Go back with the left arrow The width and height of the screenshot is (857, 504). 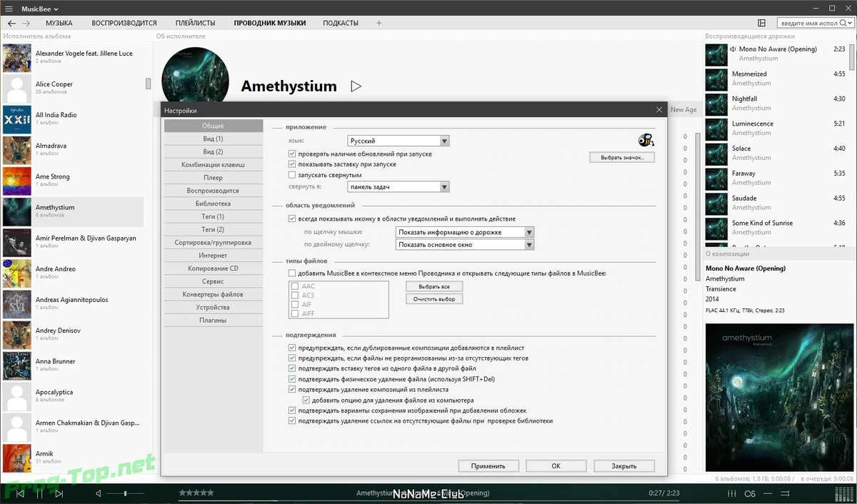click(x=11, y=23)
